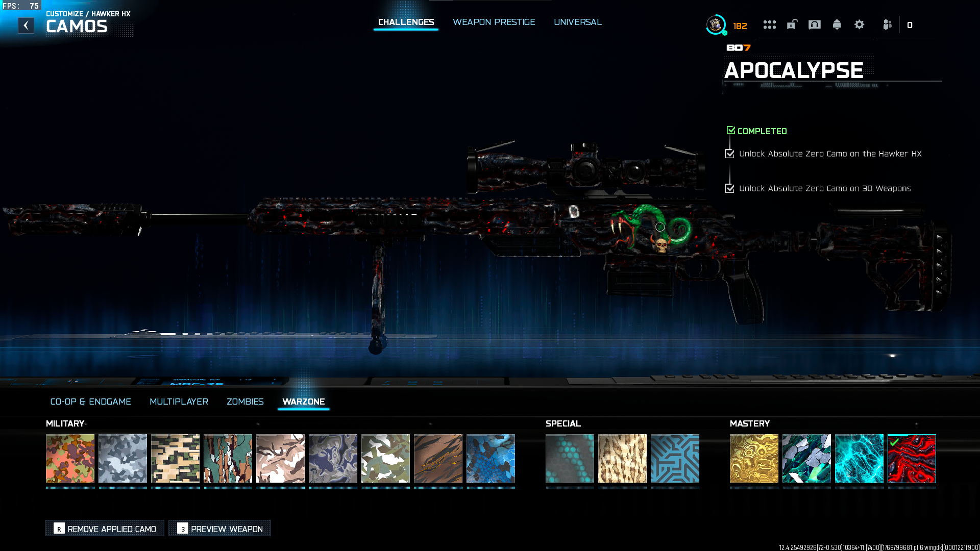Screen dimensions: 980x551
Task: Select the pixelated green-tan digital camo
Action: coord(176,459)
